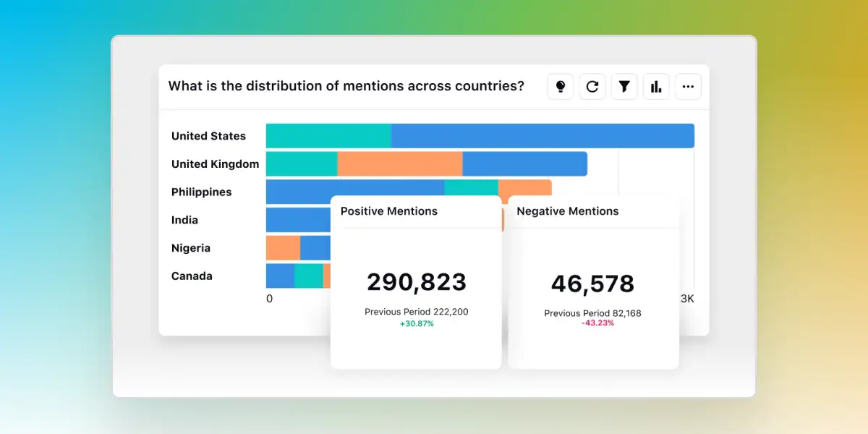
Task: Click the 290,823 positive mentions value
Action: pyautogui.click(x=417, y=282)
